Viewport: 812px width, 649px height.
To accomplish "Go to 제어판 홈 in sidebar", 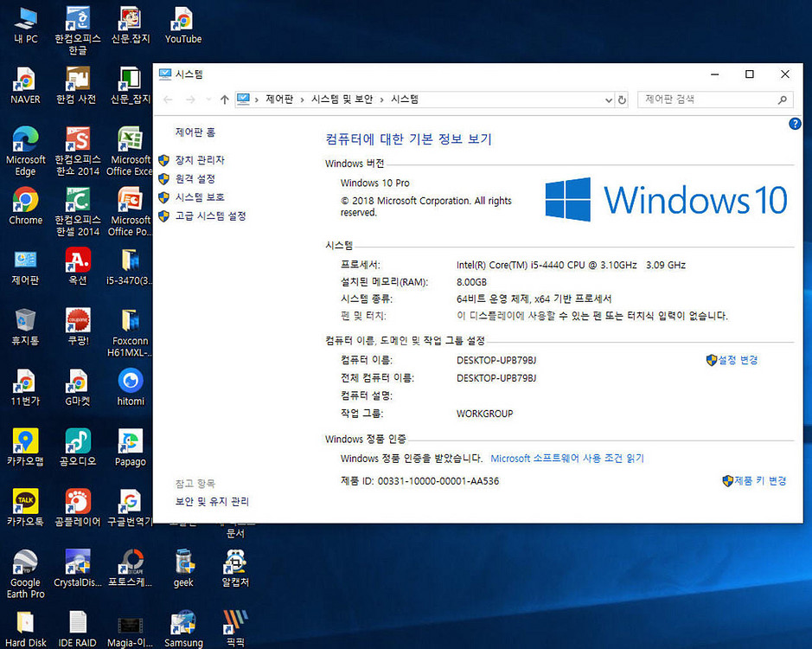I will coord(195,132).
